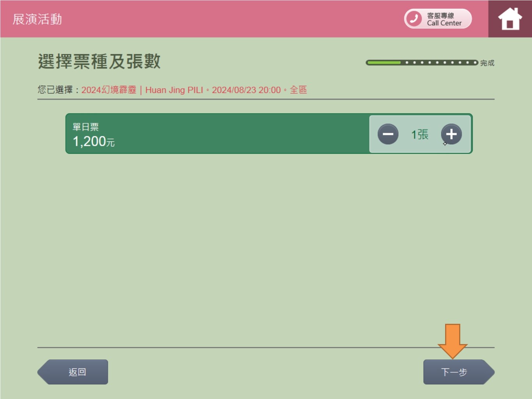Click the Huan Jing PILI English title
Image resolution: width=532 pixels, height=399 pixels.
[174, 90]
